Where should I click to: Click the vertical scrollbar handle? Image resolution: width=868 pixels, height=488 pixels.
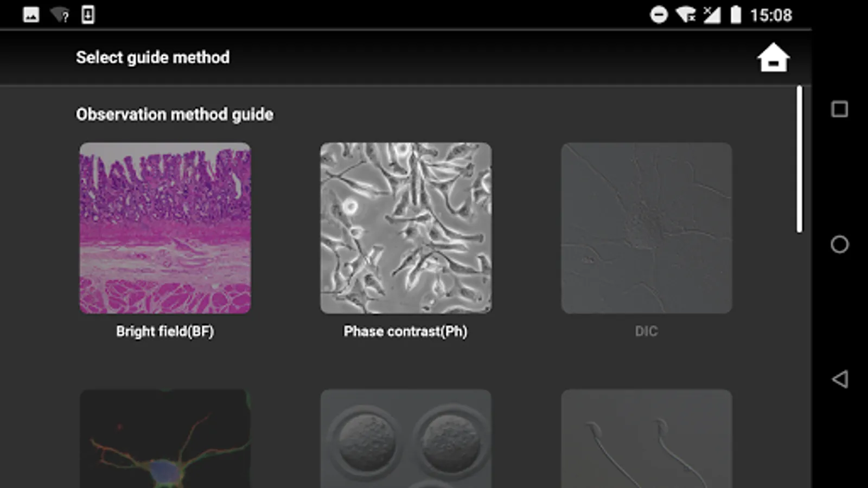coord(799,159)
